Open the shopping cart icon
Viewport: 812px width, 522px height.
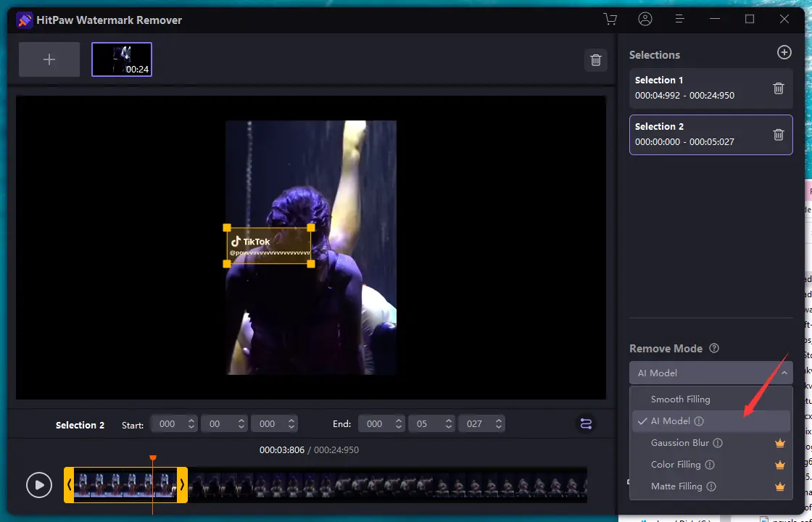coord(610,20)
